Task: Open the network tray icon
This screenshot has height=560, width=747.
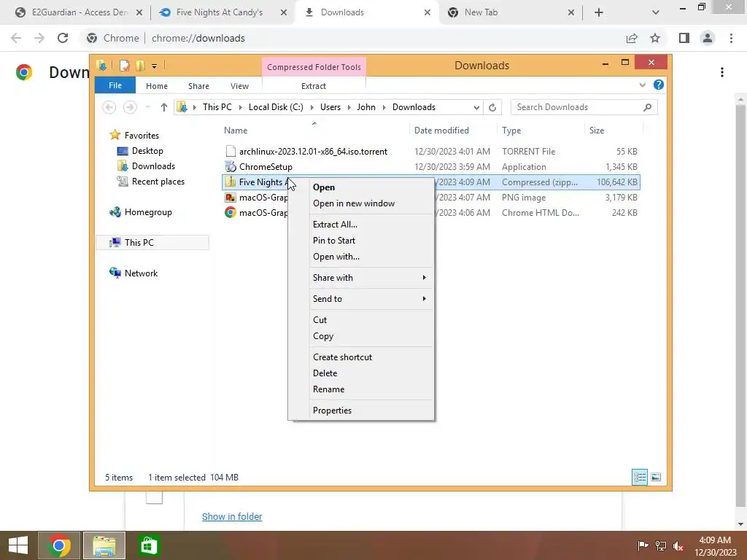Action: click(661, 545)
